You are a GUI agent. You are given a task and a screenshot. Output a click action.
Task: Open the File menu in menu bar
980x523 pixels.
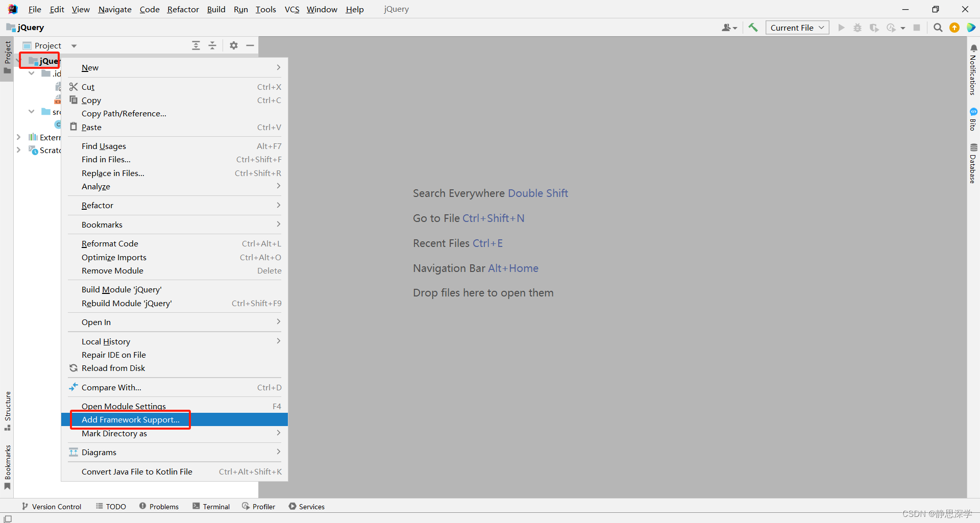tap(35, 9)
